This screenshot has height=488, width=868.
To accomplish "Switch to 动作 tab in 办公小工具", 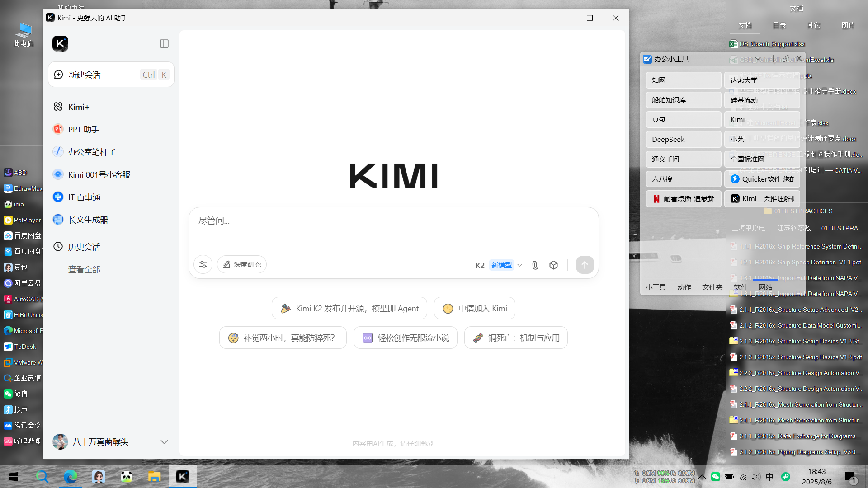I will tap(684, 287).
